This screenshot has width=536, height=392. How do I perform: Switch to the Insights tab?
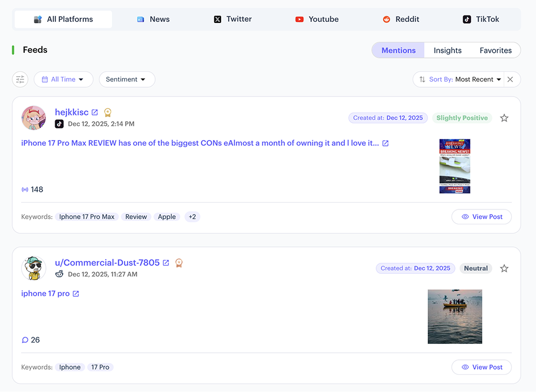448,50
